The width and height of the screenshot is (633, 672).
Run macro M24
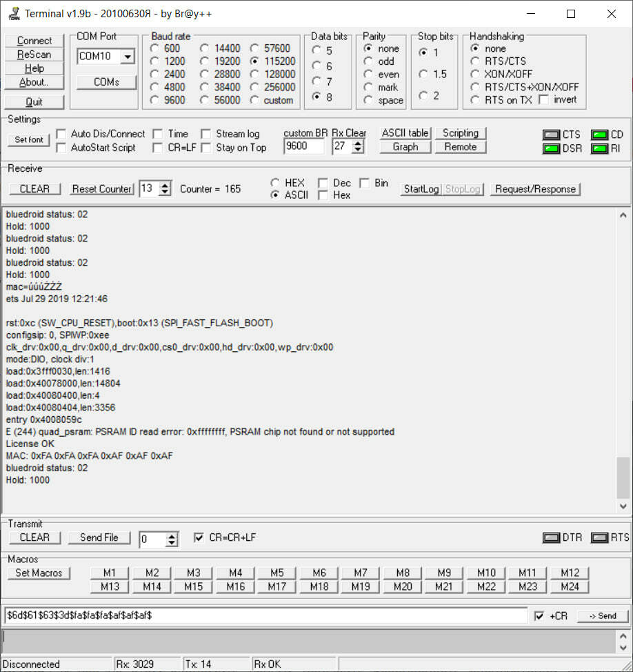(x=570, y=586)
